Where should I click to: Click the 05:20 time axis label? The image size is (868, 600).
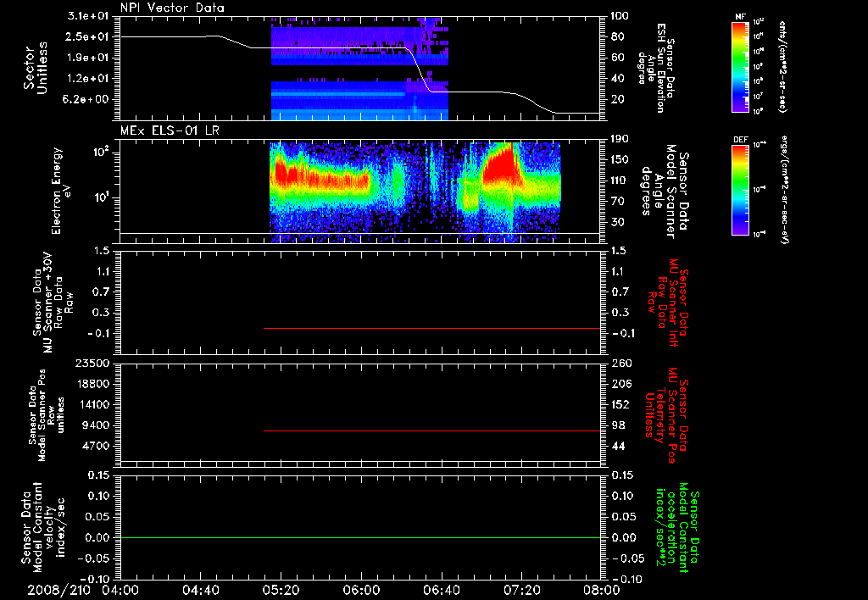tap(281, 590)
